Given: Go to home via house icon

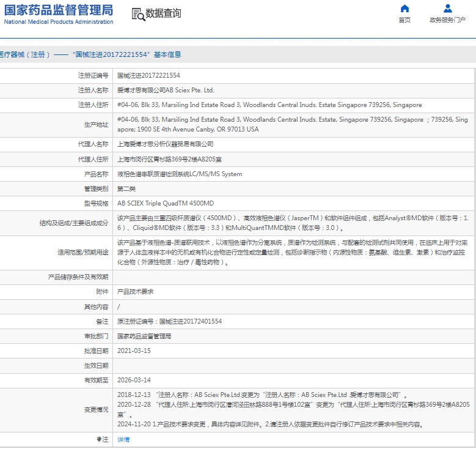Looking at the screenshot, I should tap(405, 9).
